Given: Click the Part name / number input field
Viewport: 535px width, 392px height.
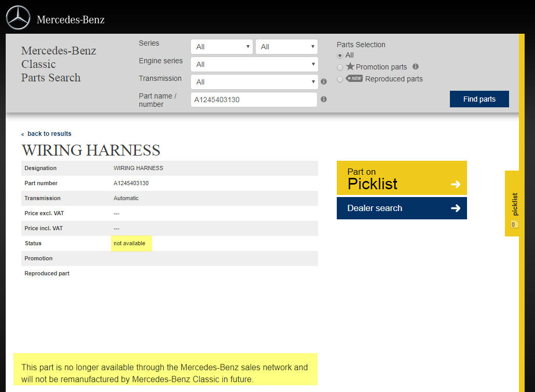Looking at the screenshot, I should coord(254,100).
